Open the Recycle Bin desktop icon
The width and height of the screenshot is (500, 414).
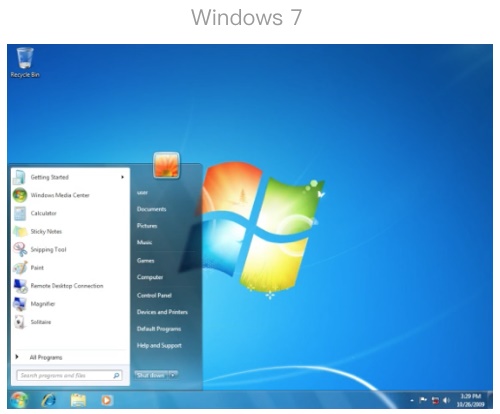25,62
